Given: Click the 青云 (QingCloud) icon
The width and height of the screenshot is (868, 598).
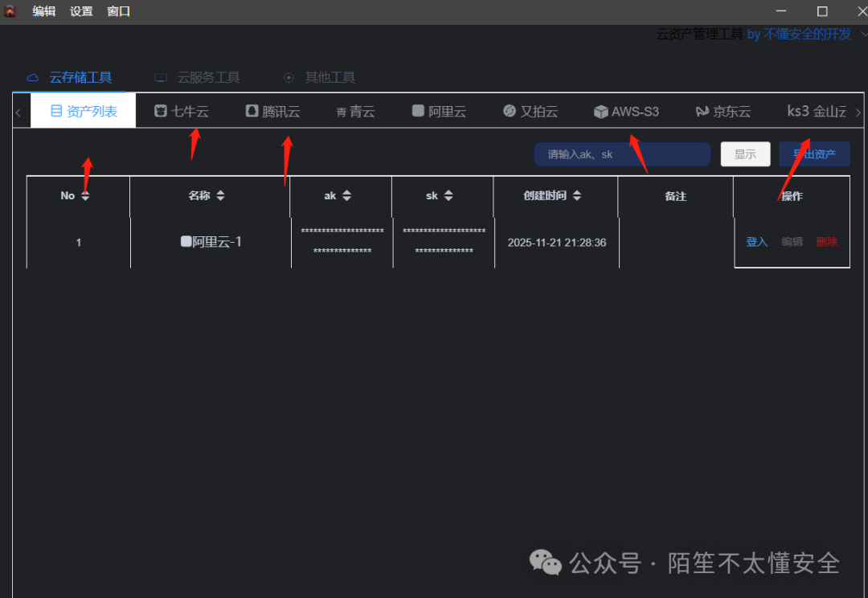Looking at the screenshot, I should (x=340, y=113).
